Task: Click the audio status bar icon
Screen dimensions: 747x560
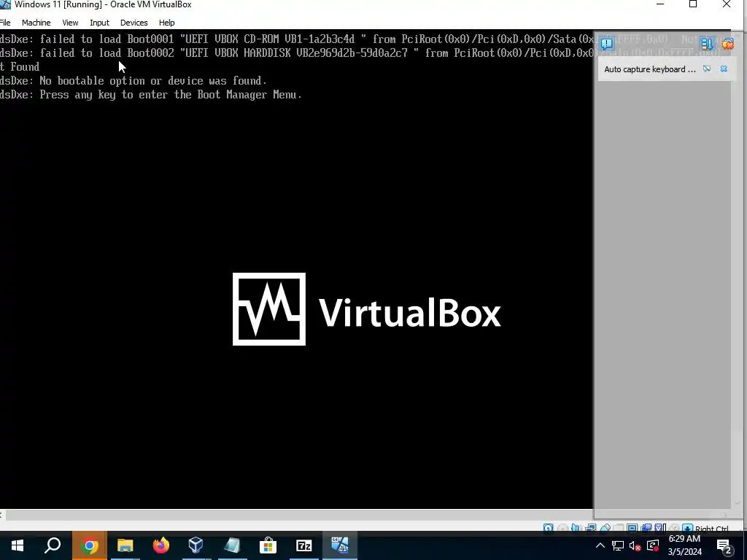Action: [x=576, y=528]
